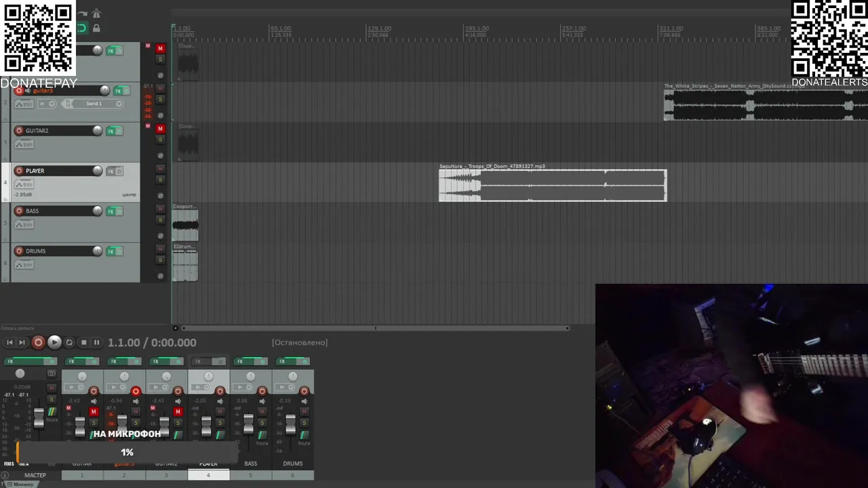Open FX for BASS track in track list
This screenshot has width=868, height=488.
point(111,211)
